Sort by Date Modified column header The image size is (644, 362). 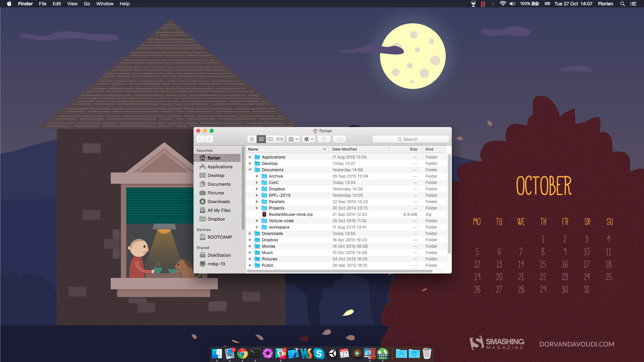[x=344, y=149]
